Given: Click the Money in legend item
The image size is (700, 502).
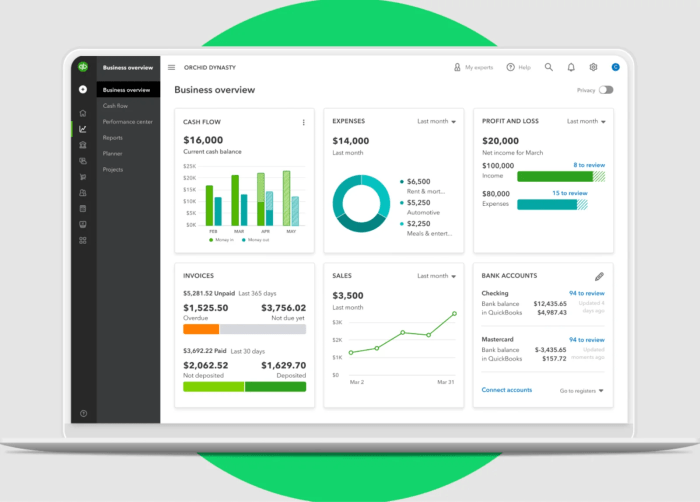Looking at the screenshot, I should click(x=221, y=240).
